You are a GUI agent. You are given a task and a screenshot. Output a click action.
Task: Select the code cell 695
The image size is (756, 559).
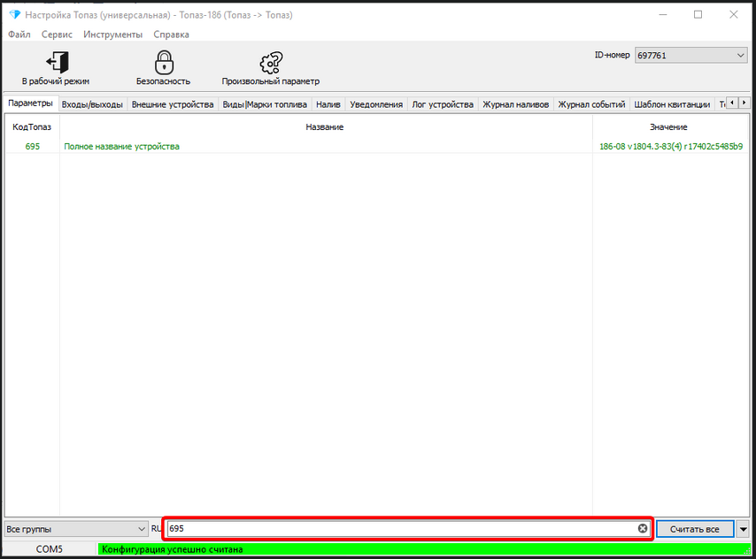[32, 147]
